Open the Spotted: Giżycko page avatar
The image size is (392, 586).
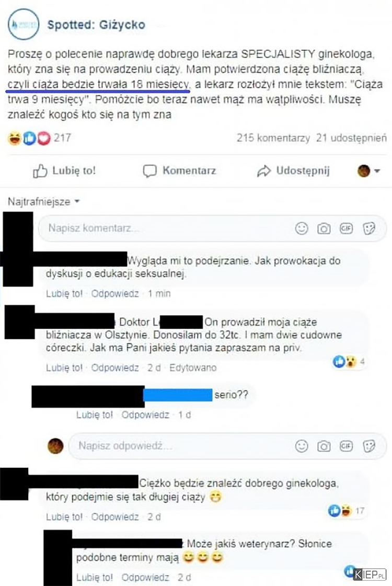coord(24,25)
